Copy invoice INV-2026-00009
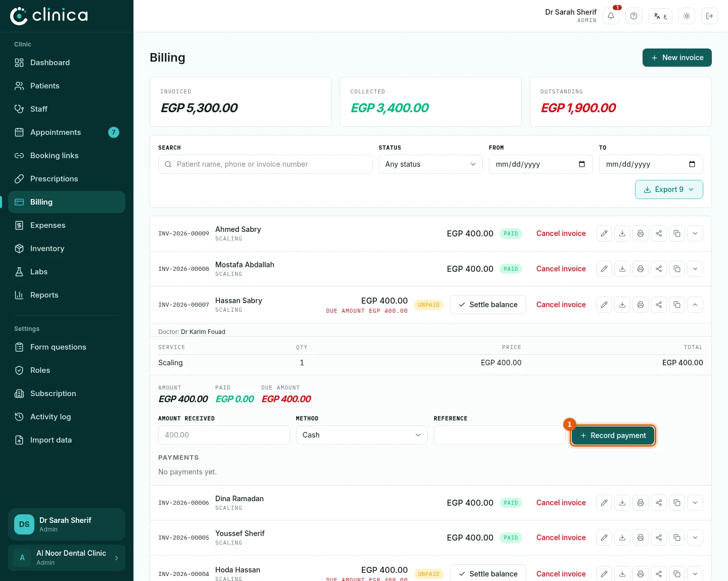Screen dimensions: 728x581 coord(677,233)
